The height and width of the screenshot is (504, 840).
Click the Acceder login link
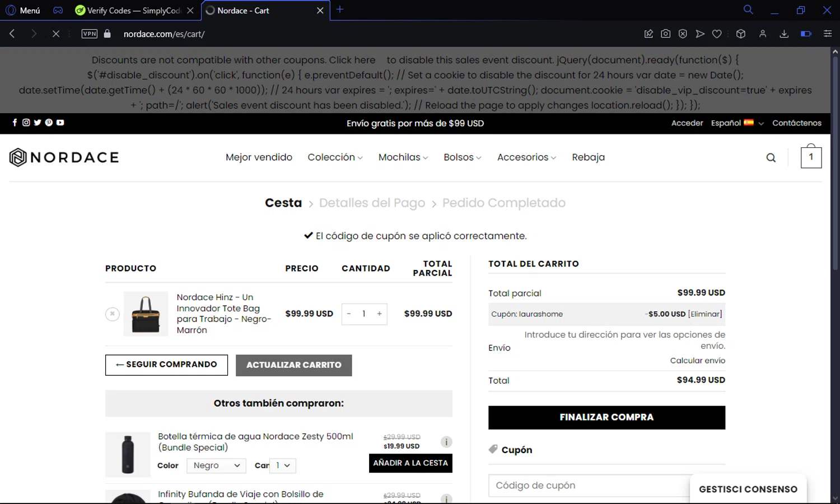click(687, 123)
